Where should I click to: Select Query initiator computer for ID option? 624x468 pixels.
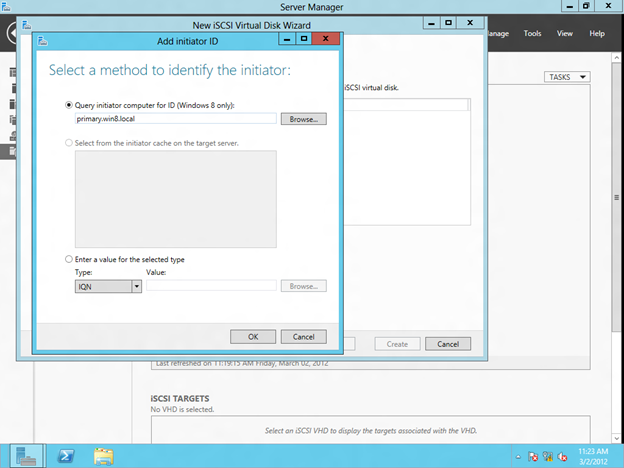coord(69,104)
